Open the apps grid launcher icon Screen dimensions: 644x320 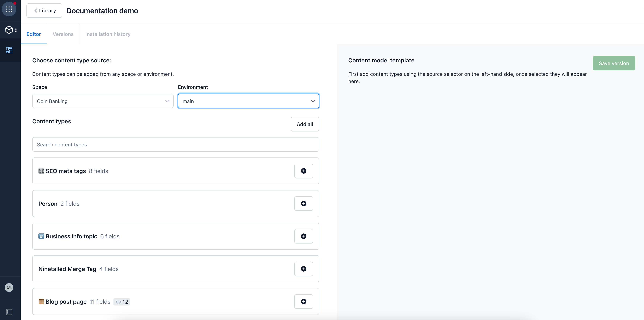(9, 9)
